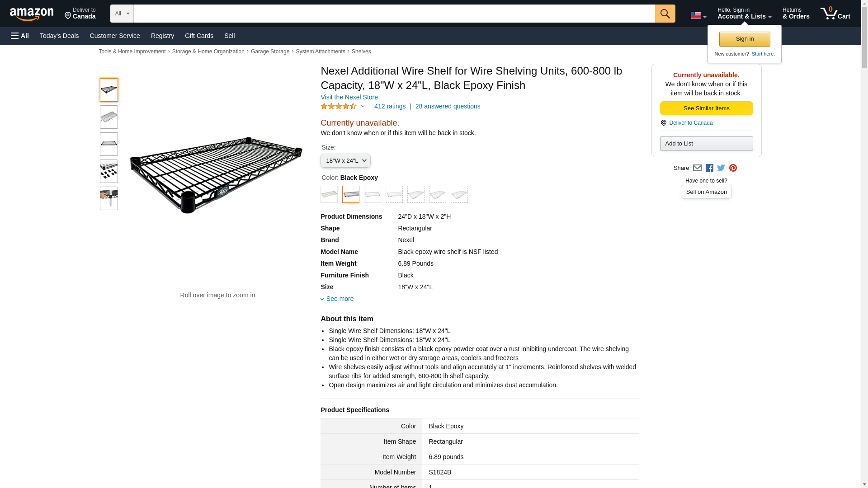The height and width of the screenshot is (488, 868).
Task: Select the first color swatch option
Action: click(x=329, y=194)
